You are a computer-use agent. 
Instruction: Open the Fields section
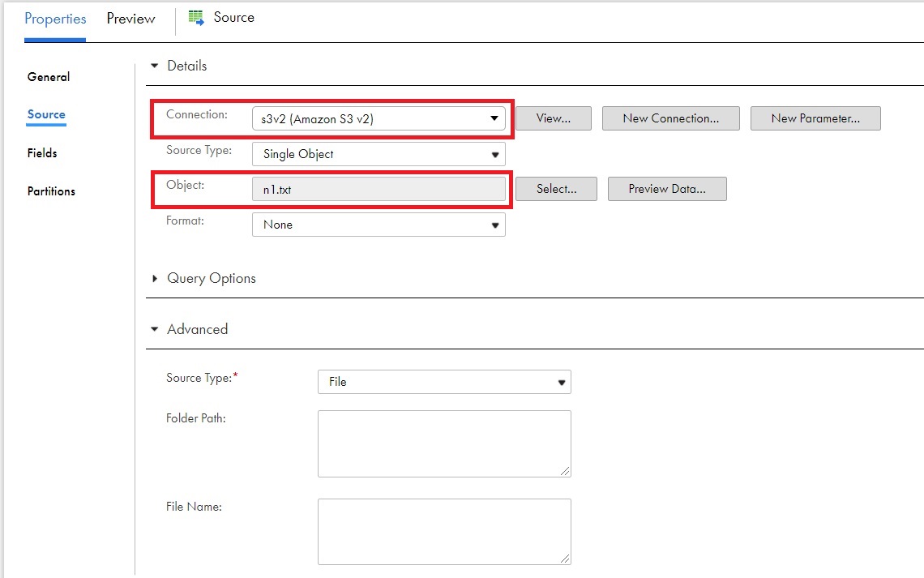42,153
